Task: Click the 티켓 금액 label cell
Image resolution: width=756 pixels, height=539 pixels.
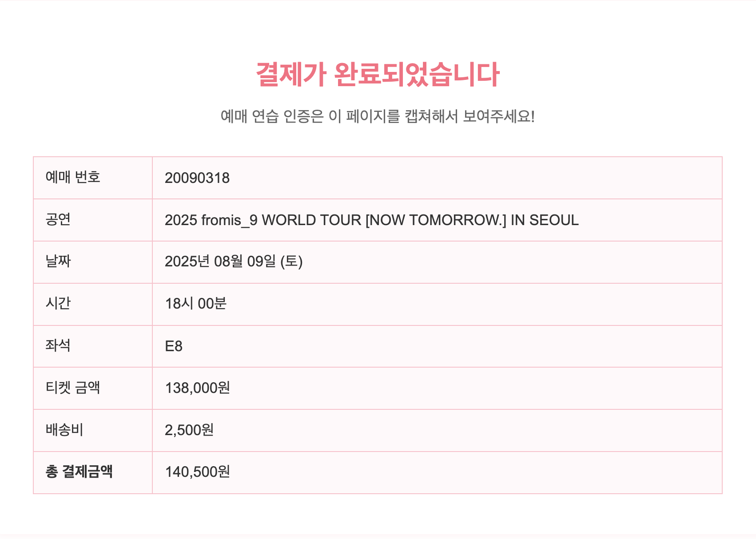Action: [x=93, y=388]
